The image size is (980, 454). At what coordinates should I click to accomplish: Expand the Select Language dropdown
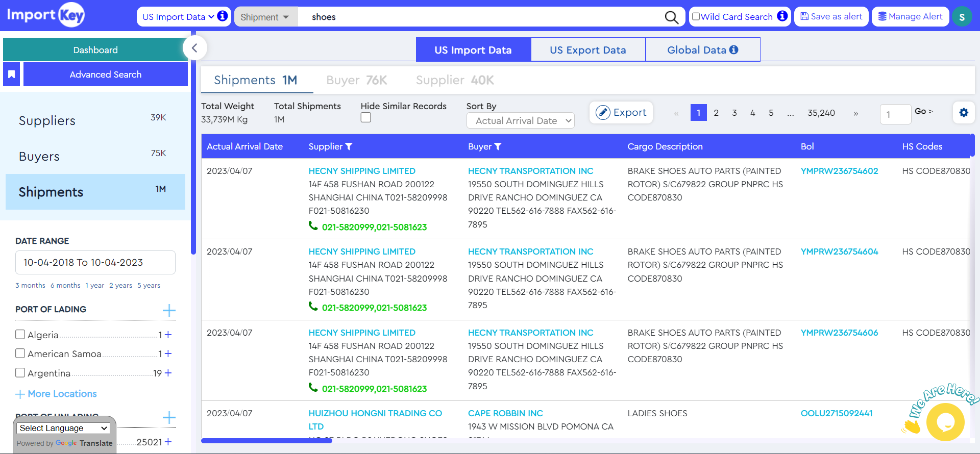pos(64,428)
